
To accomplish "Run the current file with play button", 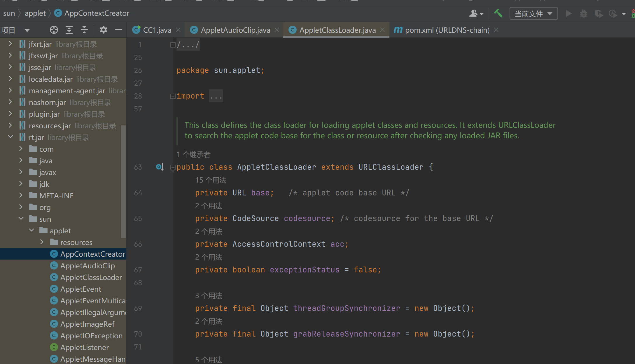I will [568, 13].
